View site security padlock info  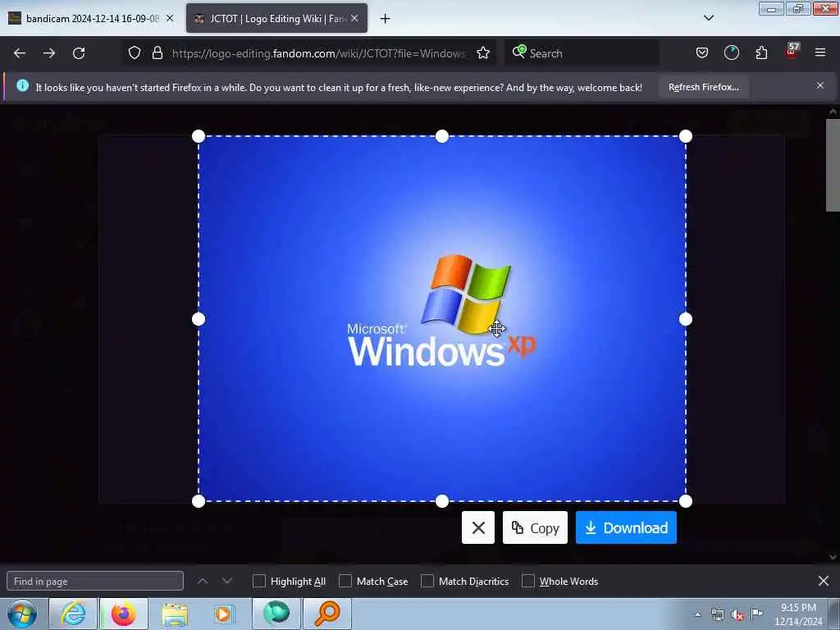[157, 53]
